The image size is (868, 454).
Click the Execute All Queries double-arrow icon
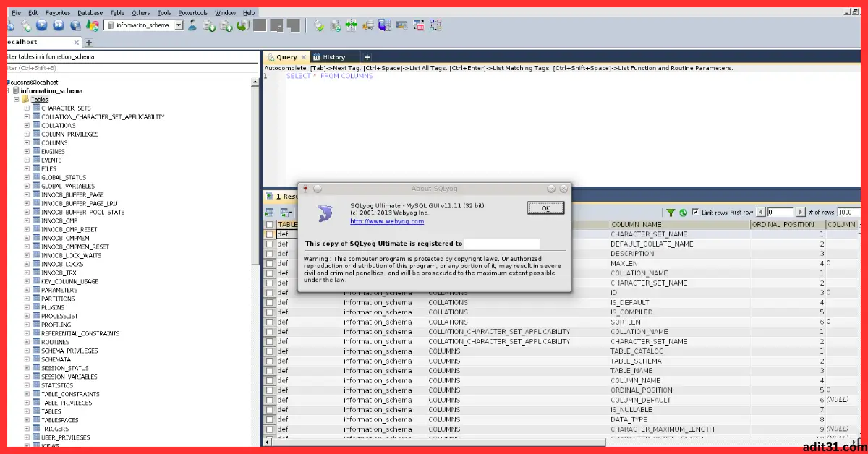coord(58,25)
